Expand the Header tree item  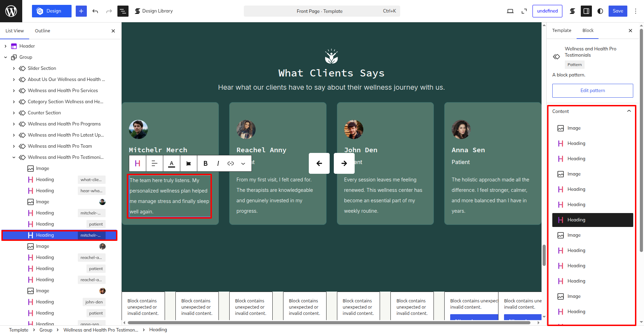6,46
